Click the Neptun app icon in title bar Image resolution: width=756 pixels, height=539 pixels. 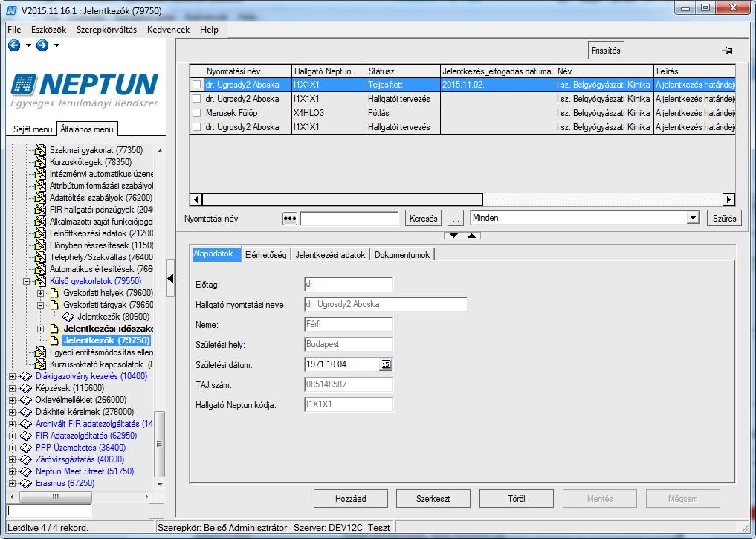click(x=12, y=10)
